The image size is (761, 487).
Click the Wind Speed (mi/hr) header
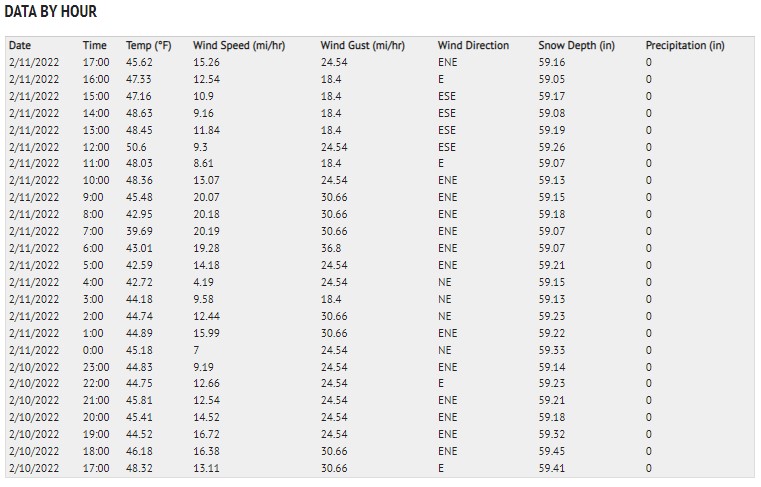[x=239, y=46]
